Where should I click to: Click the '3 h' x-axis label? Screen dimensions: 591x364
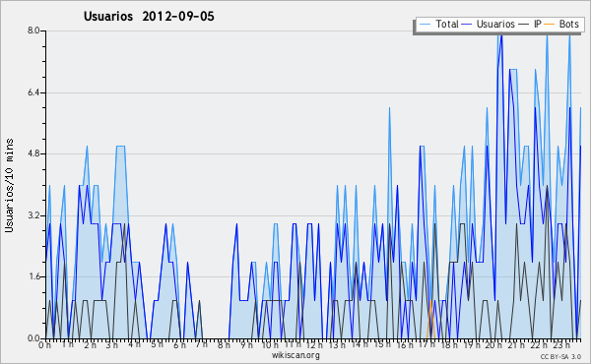(x=112, y=344)
